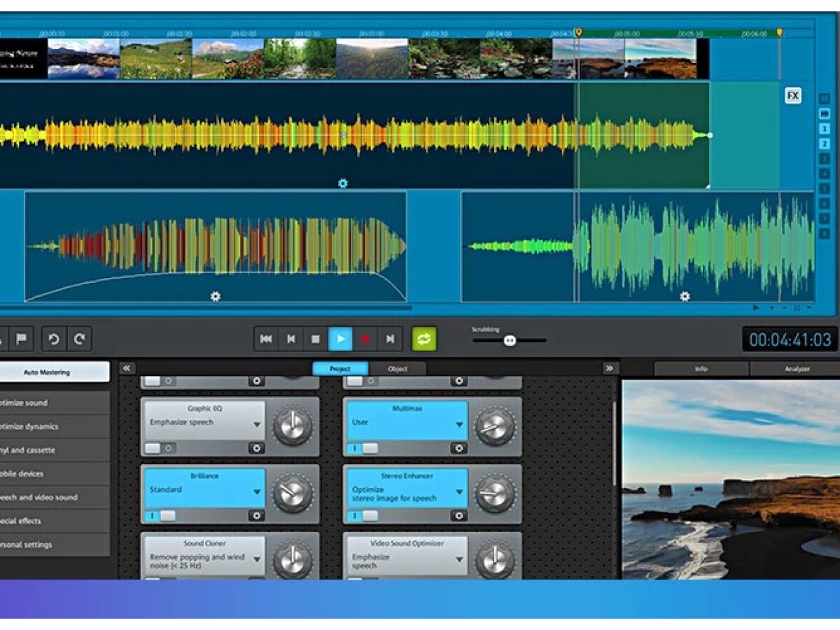Screen dimensions: 840x630
Task: Choose the special effects preset
Action: click(55, 521)
